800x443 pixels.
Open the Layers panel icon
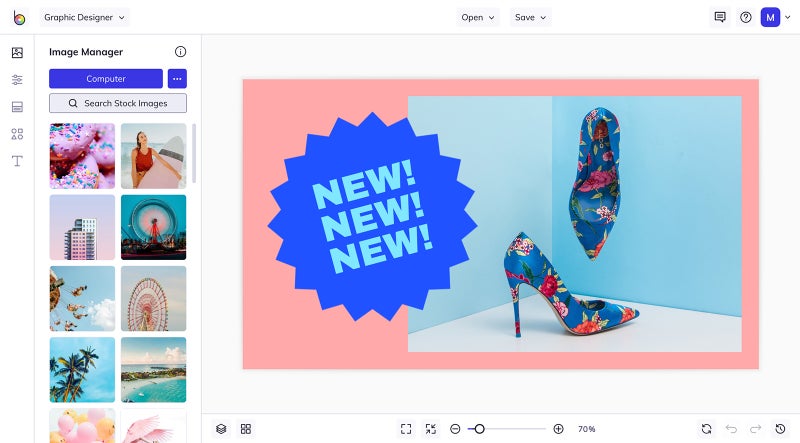[221, 429]
